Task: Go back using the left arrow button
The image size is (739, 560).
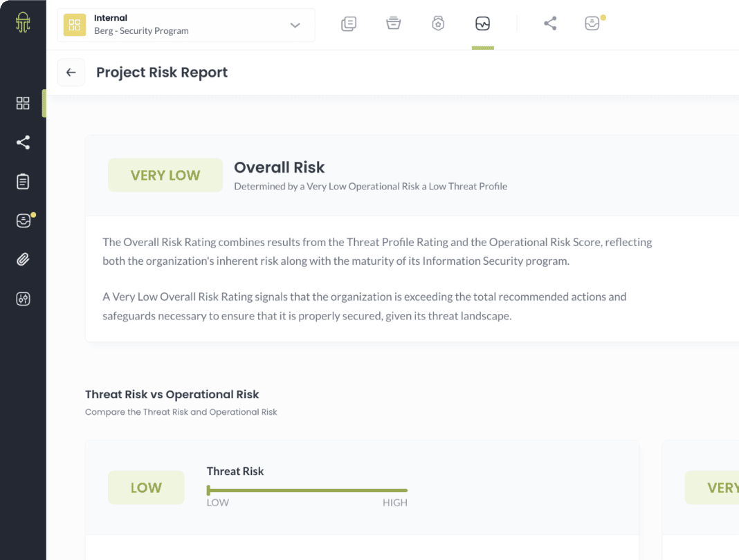Action: [x=71, y=73]
